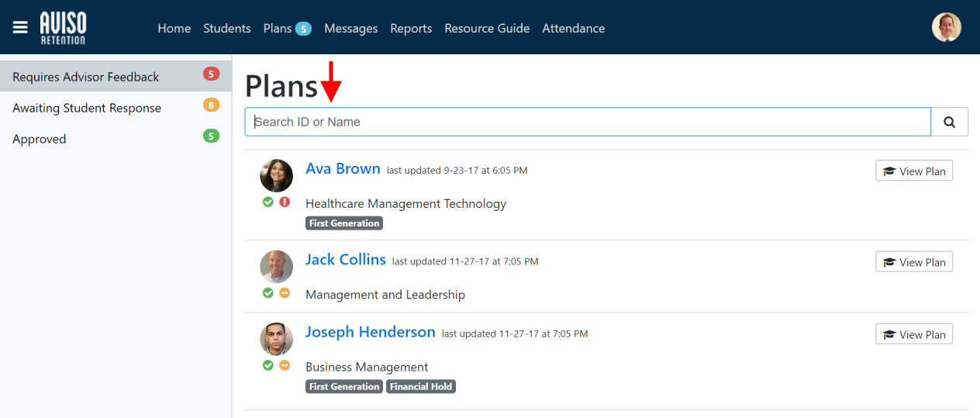Open Resource Guide in the top navigation
This screenshot has width=980, height=418.
487,28
